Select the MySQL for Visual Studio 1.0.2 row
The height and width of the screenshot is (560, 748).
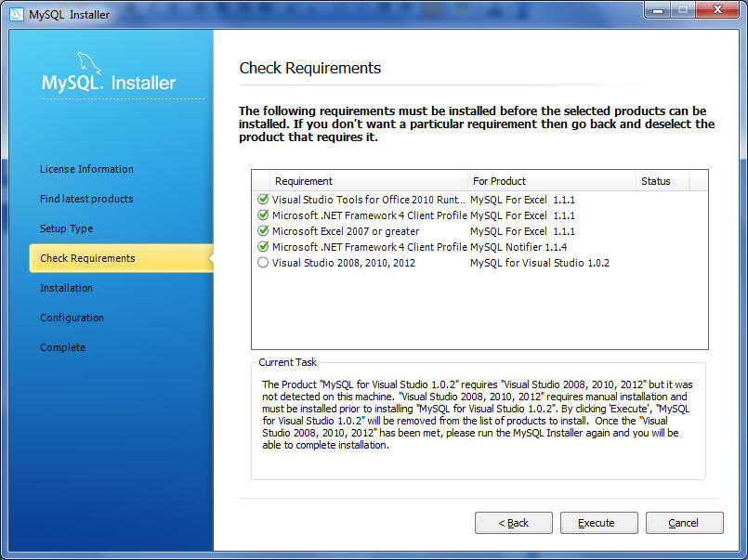coord(539,263)
